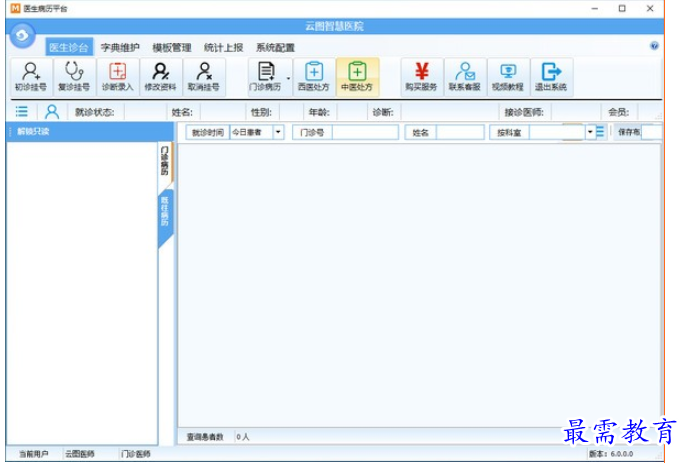685x463 pixels.
Task: Click the blue list icon beside 按科室
Action: click(600, 131)
